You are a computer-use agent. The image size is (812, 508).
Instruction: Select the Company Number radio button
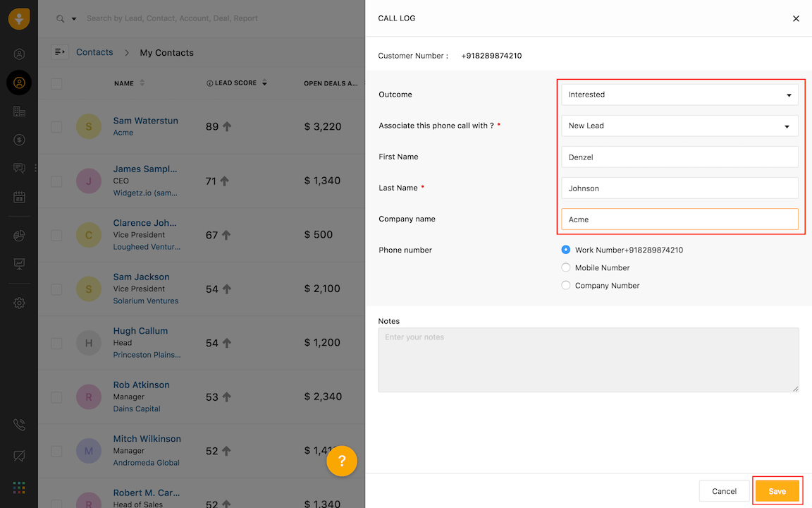(x=566, y=285)
